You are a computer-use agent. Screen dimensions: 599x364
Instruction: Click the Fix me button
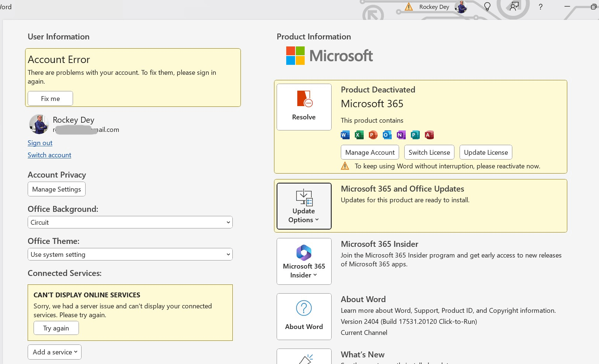click(x=51, y=98)
